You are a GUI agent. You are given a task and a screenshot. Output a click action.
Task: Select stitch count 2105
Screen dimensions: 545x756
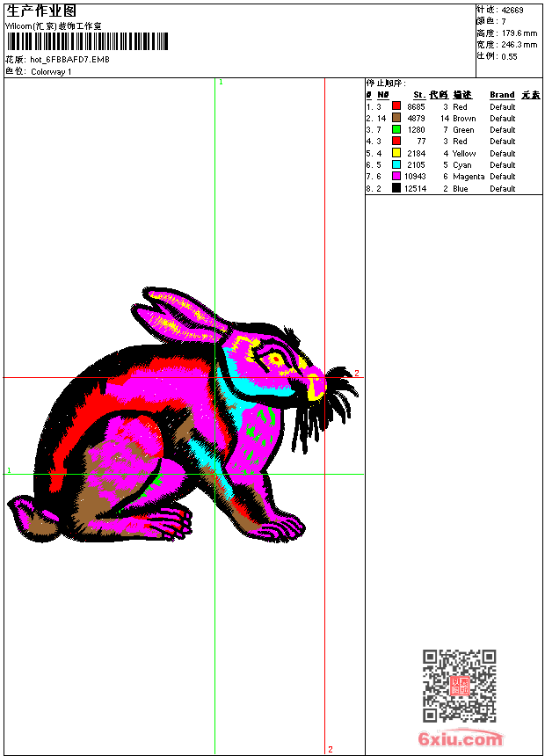(x=416, y=165)
